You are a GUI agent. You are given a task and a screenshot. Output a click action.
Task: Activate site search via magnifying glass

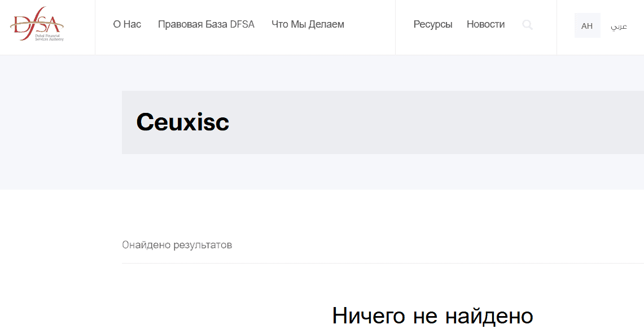point(527,25)
